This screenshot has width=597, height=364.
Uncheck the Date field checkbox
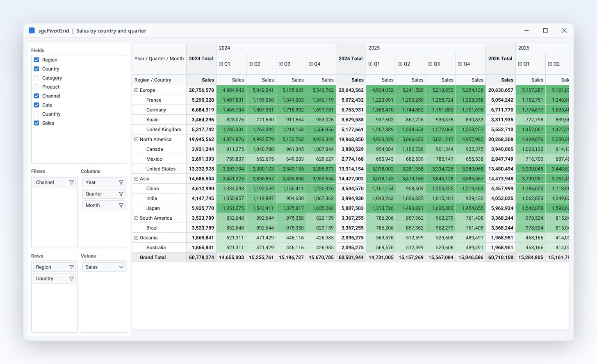[x=36, y=105]
